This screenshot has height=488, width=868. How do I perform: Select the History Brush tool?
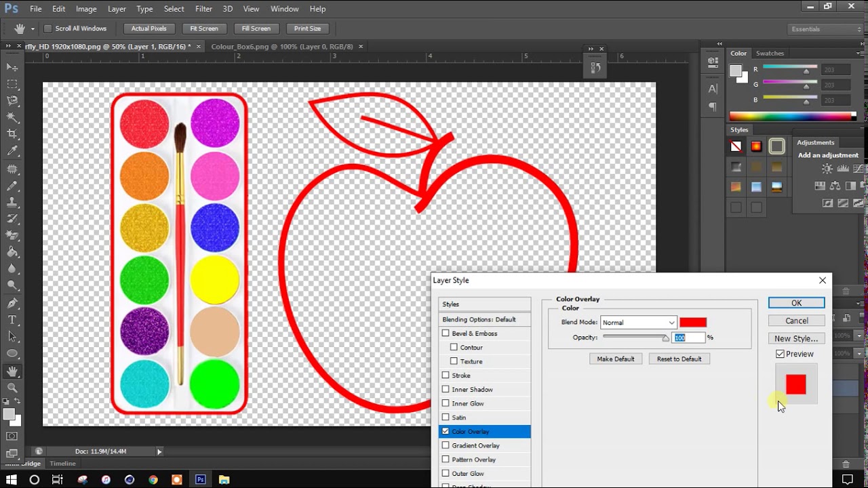tap(12, 219)
